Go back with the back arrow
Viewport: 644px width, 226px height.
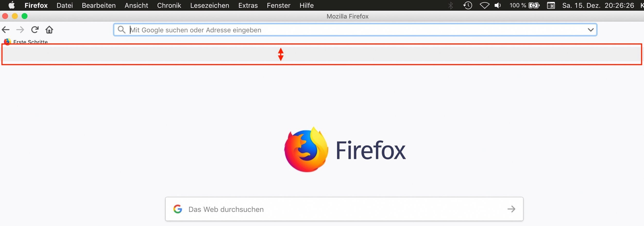6,30
